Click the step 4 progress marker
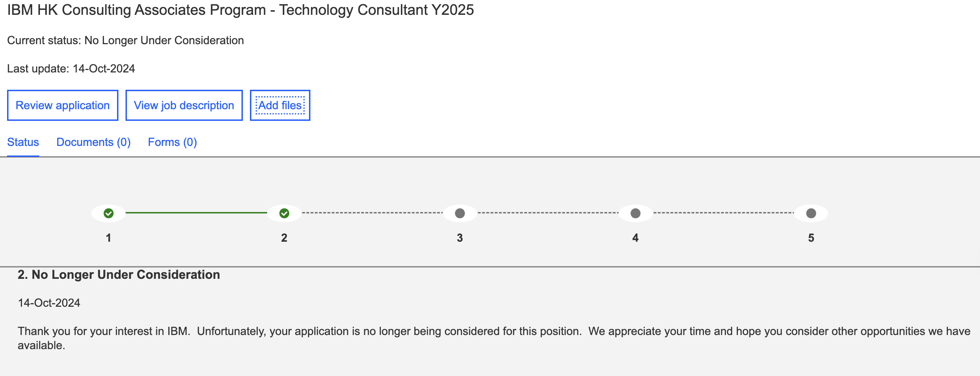The image size is (980, 376). (636, 213)
